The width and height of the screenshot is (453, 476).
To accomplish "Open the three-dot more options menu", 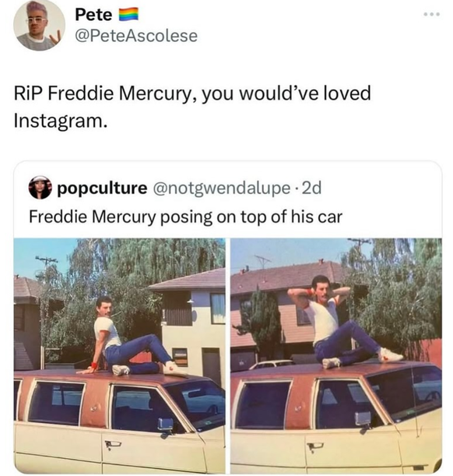I will [432, 14].
